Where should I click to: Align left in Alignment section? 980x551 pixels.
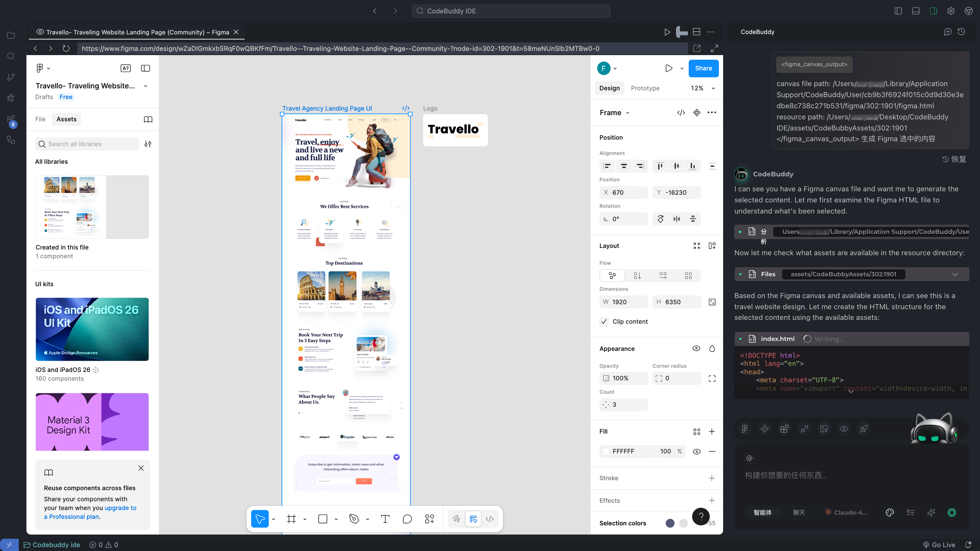pos(607,166)
